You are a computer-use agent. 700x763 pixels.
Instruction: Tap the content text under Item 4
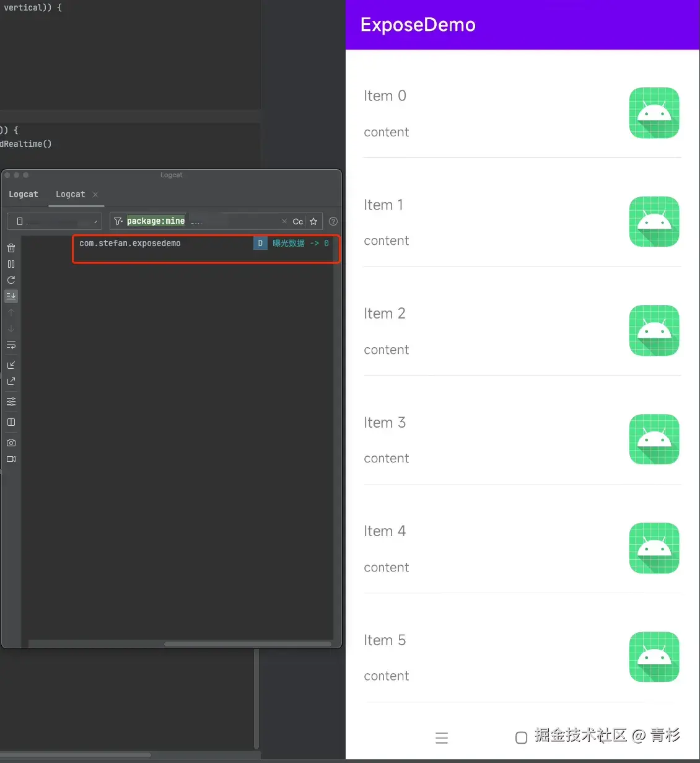pyautogui.click(x=387, y=567)
